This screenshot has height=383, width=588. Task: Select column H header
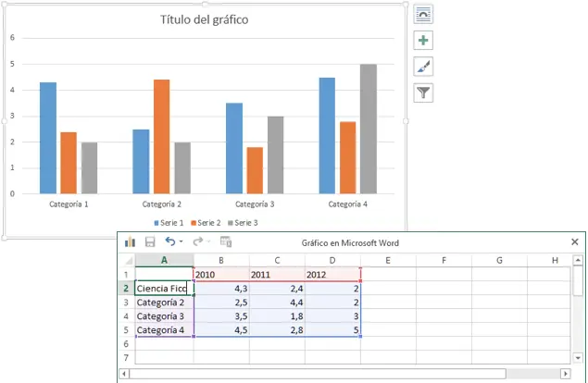click(550, 261)
